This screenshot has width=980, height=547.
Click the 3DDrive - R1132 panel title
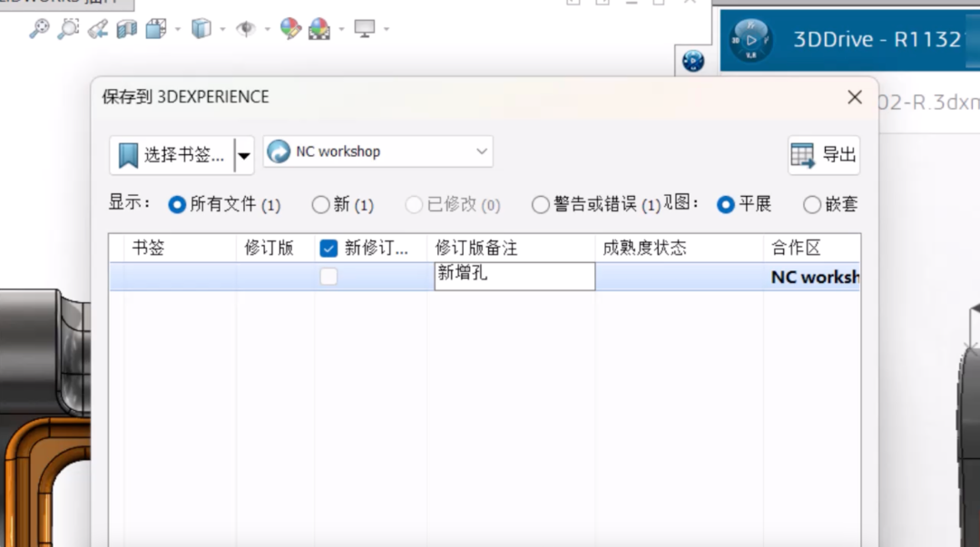click(877, 40)
